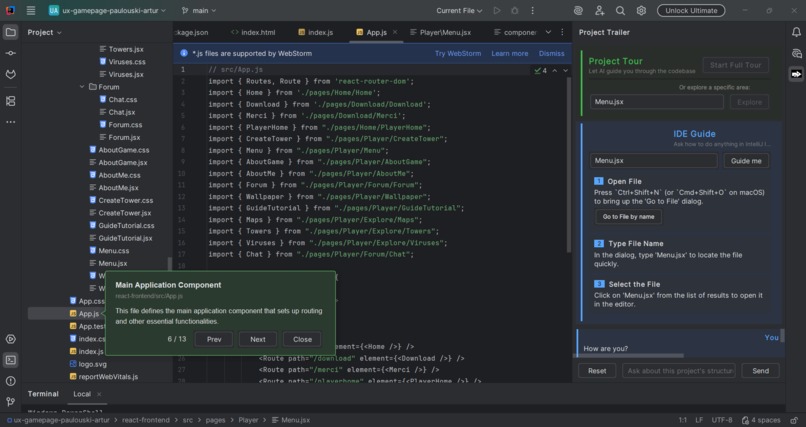This screenshot has width=806, height=427.
Task: Click the editor vertical scrollbar
Action: (569, 164)
